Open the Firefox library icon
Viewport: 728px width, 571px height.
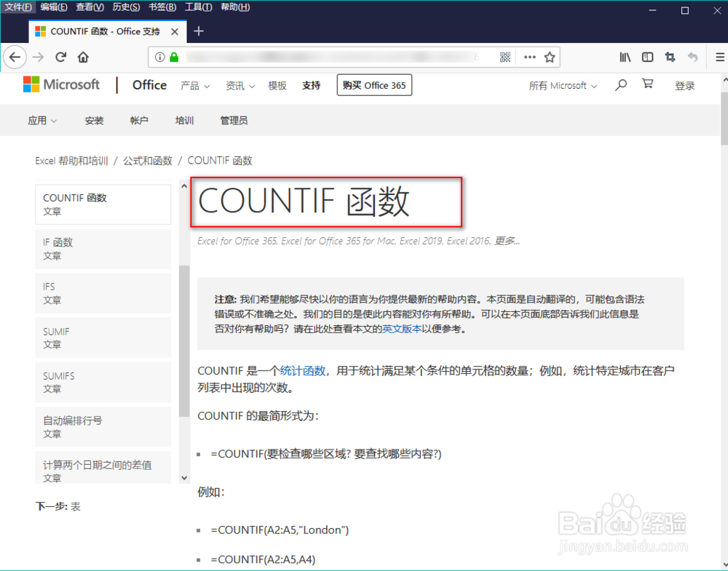point(625,57)
